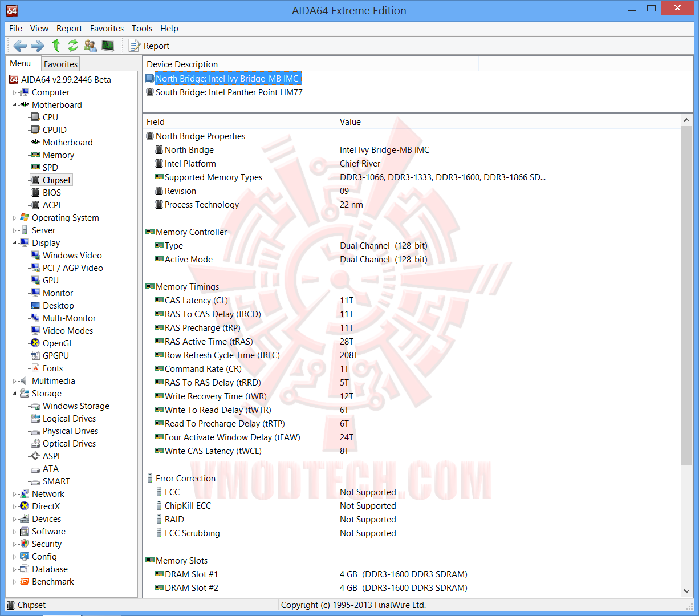This screenshot has width=699, height=616.
Task: Open the Manage users toolbar icon
Action: tap(90, 46)
